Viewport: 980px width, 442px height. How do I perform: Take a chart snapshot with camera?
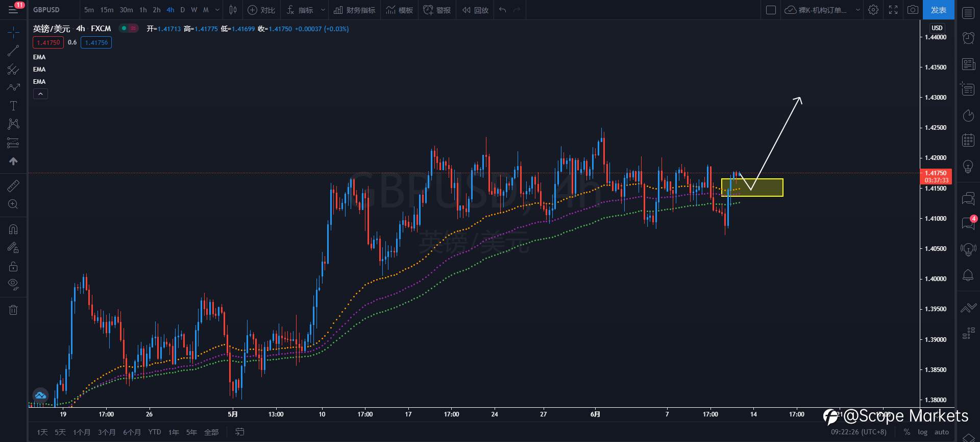coord(913,10)
